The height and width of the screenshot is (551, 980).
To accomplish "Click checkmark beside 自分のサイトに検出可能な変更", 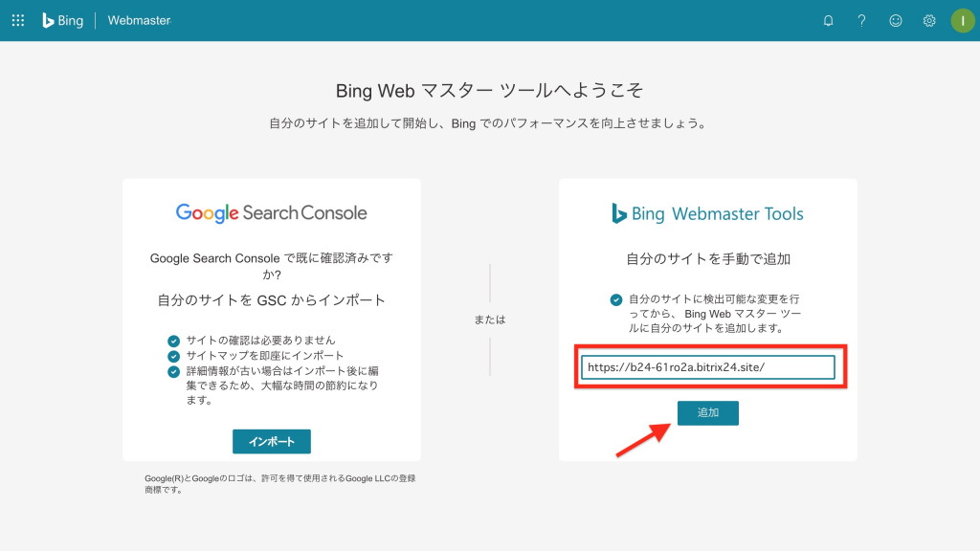I will pyautogui.click(x=616, y=299).
